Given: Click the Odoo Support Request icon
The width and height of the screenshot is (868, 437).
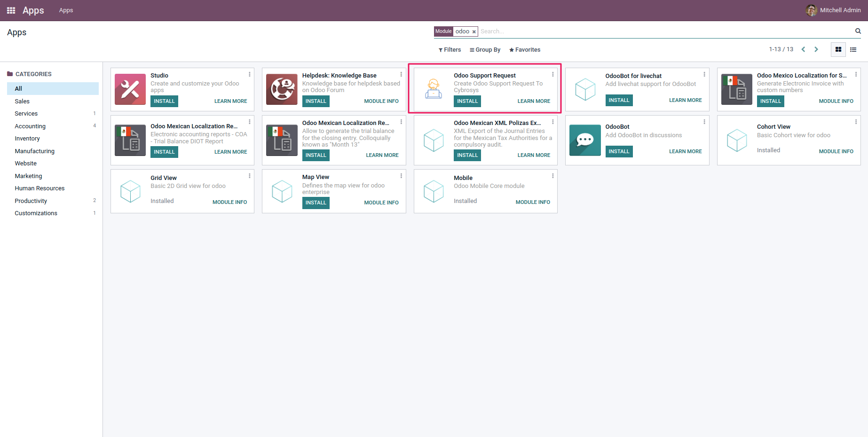Looking at the screenshot, I should 434,89.
